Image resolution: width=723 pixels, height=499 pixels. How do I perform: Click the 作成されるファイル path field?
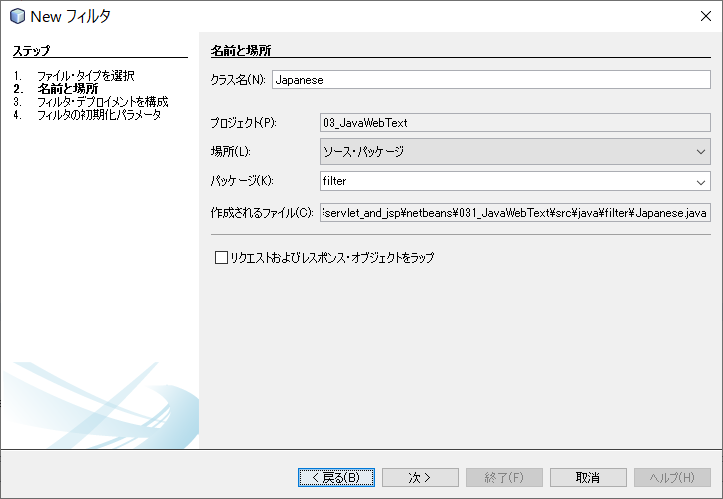[x=515, y=213]
